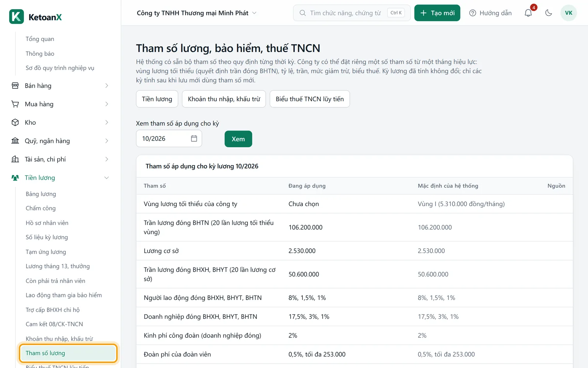Click 'Vùng I (5.310.000 đồng/tháng)' default value
Screen dimensions: 588x368
coord(461,204)
